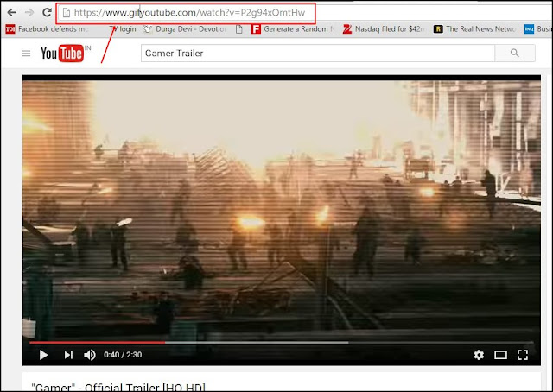Mute the video via speaker icon
Viewport: 553px width, 392px height.
90,355
